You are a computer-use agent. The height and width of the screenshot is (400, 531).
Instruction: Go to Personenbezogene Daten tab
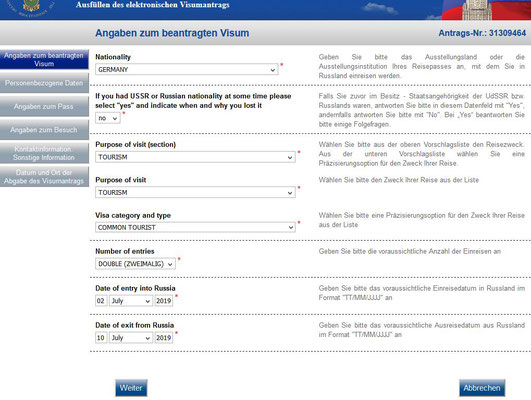[x=44, y=83]
